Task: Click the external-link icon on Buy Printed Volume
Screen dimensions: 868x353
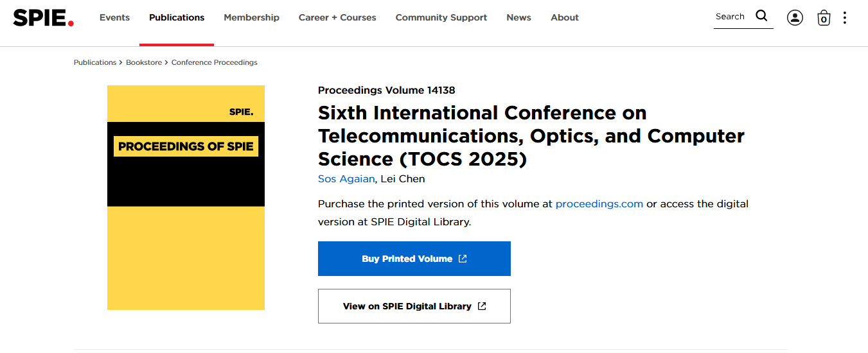Action: (x=463, y=259)
